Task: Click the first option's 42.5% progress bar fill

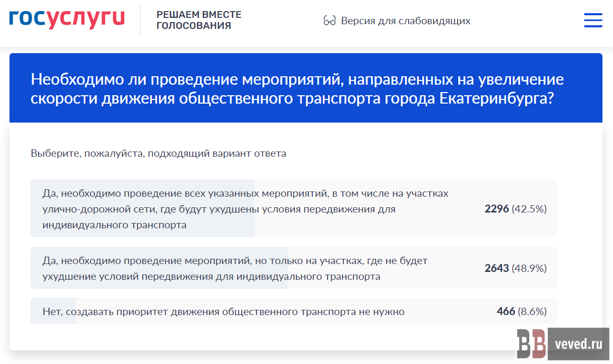Action: click(142, 229)
